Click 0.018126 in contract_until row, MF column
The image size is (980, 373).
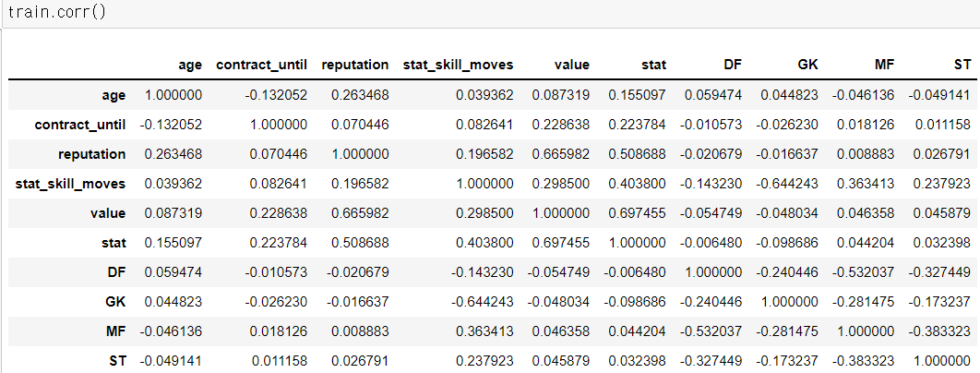(x=866, y=125)
